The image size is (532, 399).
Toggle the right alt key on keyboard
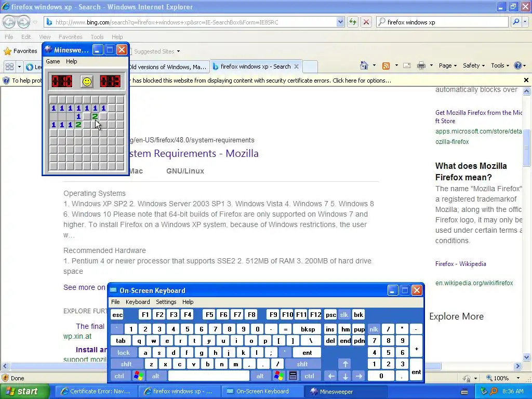(x=260, y=376)
